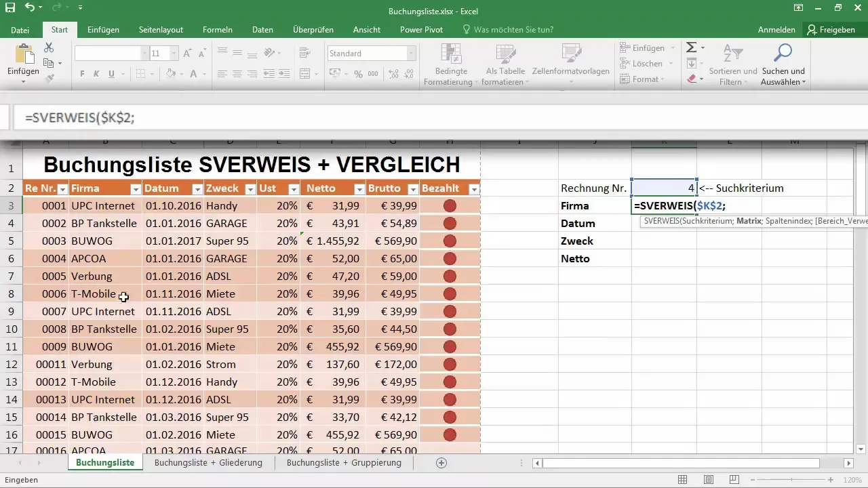Open the Standard number format dropdown

[411, 54]
